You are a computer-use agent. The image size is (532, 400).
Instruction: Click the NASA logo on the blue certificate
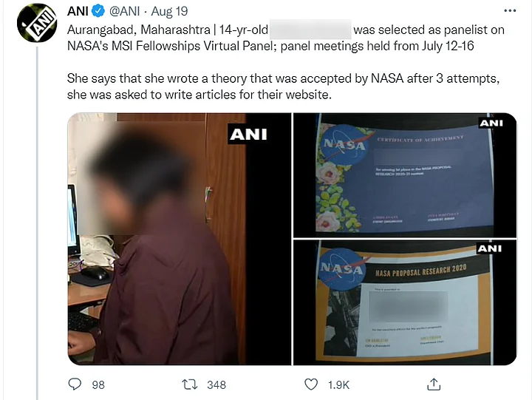coord(344,144)
